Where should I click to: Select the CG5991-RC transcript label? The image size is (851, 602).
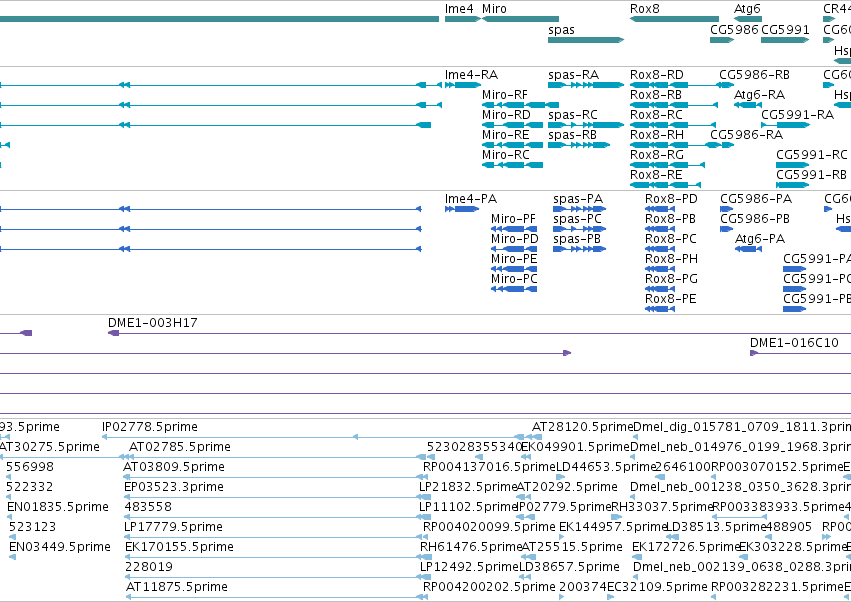tap(811, 155)
